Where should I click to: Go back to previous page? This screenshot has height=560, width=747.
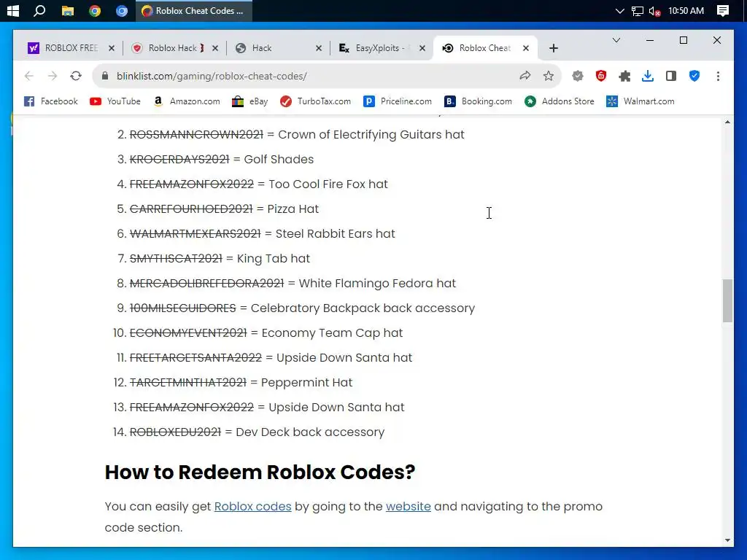point(29,76)
